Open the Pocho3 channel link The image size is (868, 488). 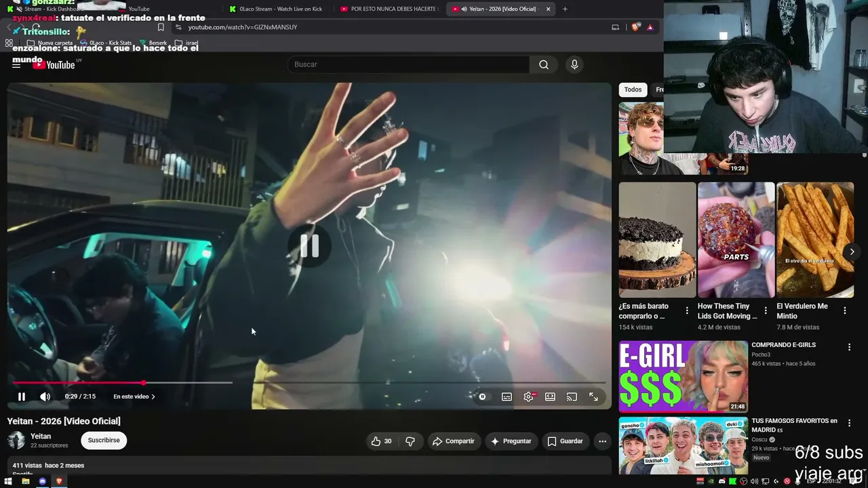(761, 354)
